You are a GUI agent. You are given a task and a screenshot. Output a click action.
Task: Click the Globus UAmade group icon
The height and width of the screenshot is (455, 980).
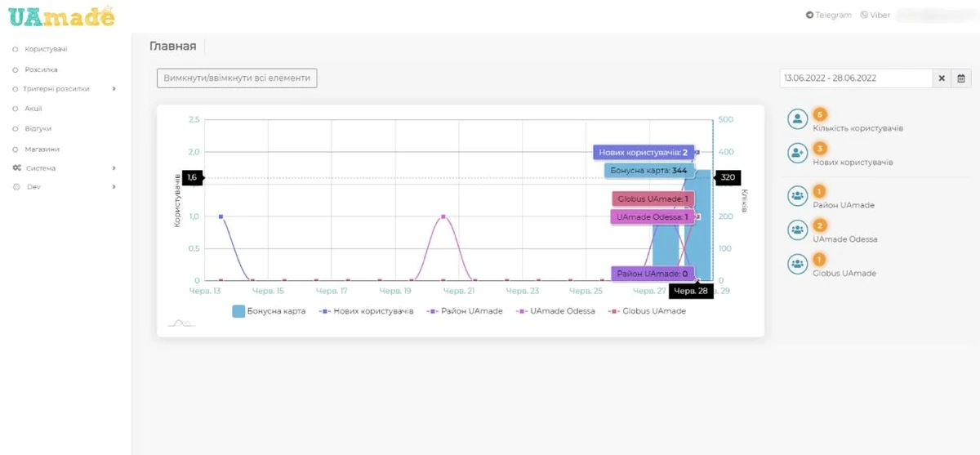tap(797, 264)
